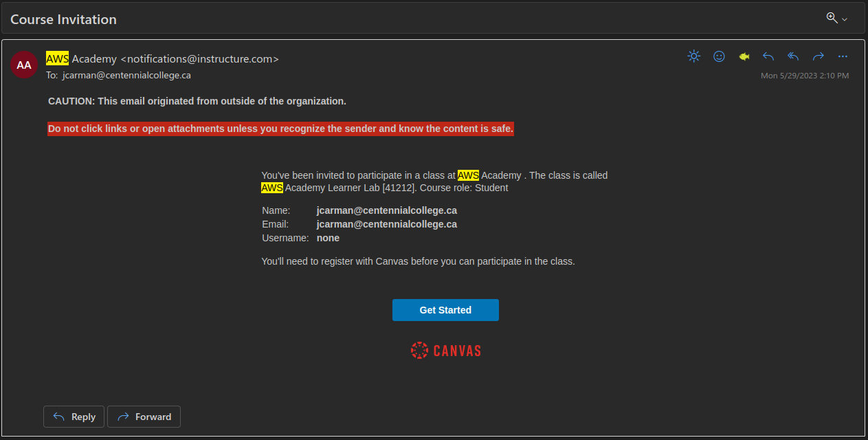Image resolution: width=868 pixels, height=440 pixels.
Task: Click the Canvas logo
Action: click(x=445, y=350)
